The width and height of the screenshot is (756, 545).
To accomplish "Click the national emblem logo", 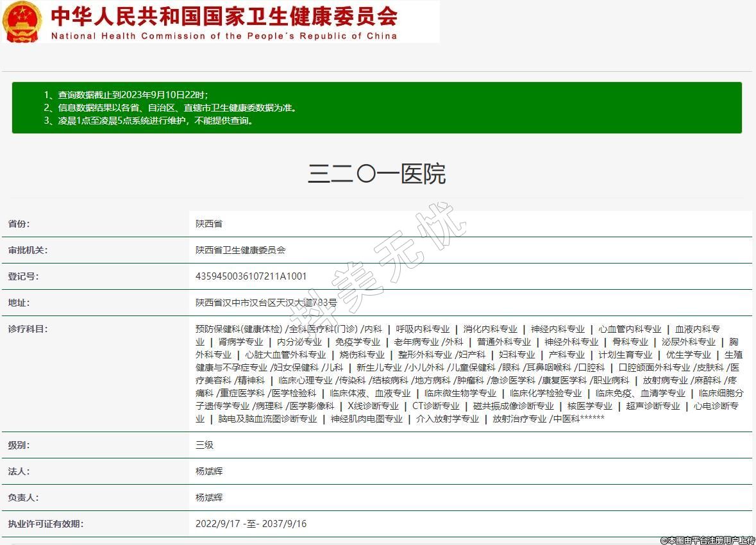I will (x=22, y=22).
